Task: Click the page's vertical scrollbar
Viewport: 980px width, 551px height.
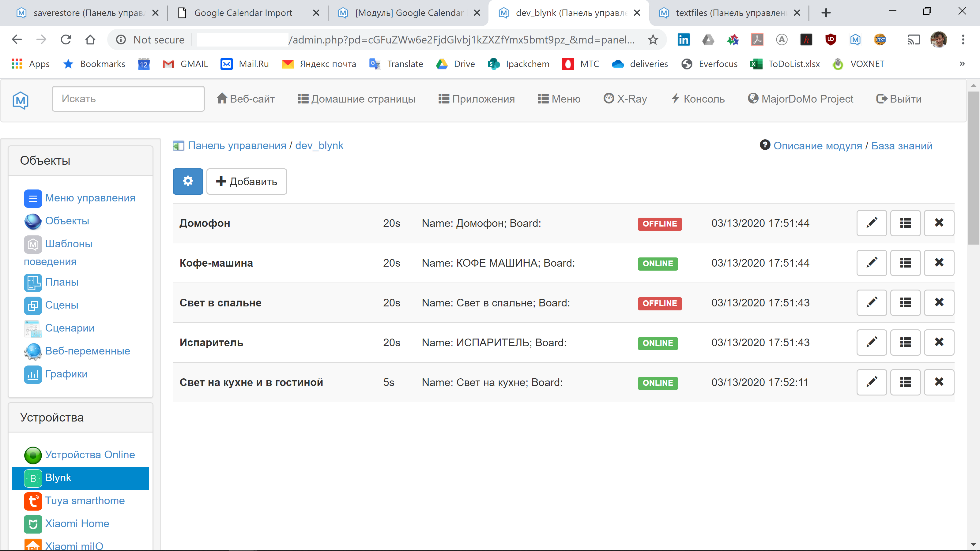Action: 973,167
